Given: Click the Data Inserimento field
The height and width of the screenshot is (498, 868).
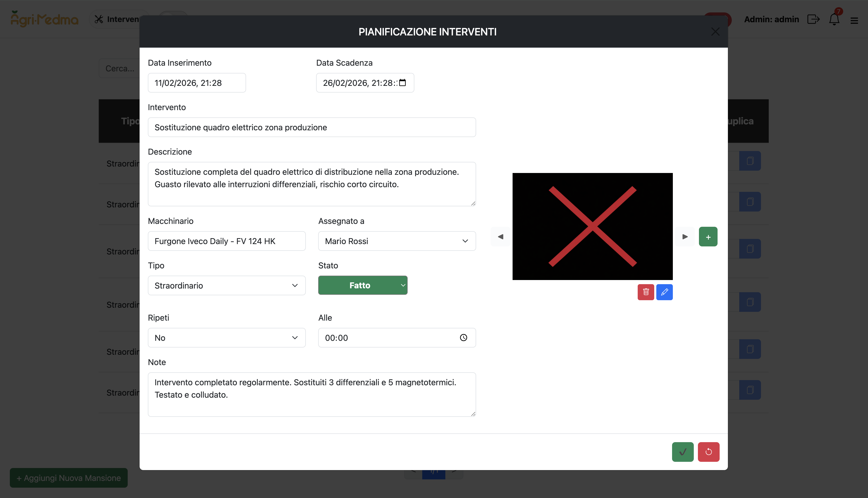Looking at the screenshot, I should tap(196, 83).
